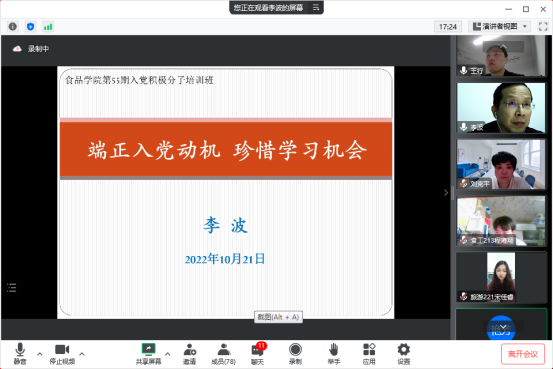The width and height of the screenshot is (553, 369).
Task: Open the Apps (应用) icon
Action: tap(369, 354)
